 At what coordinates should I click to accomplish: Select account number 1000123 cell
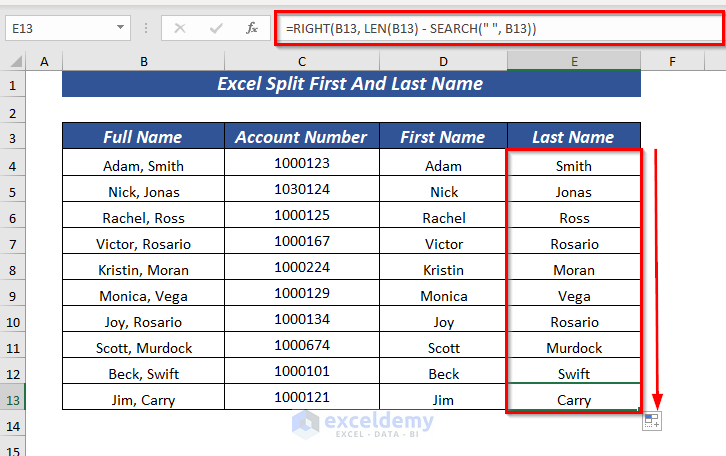[302, 163]
